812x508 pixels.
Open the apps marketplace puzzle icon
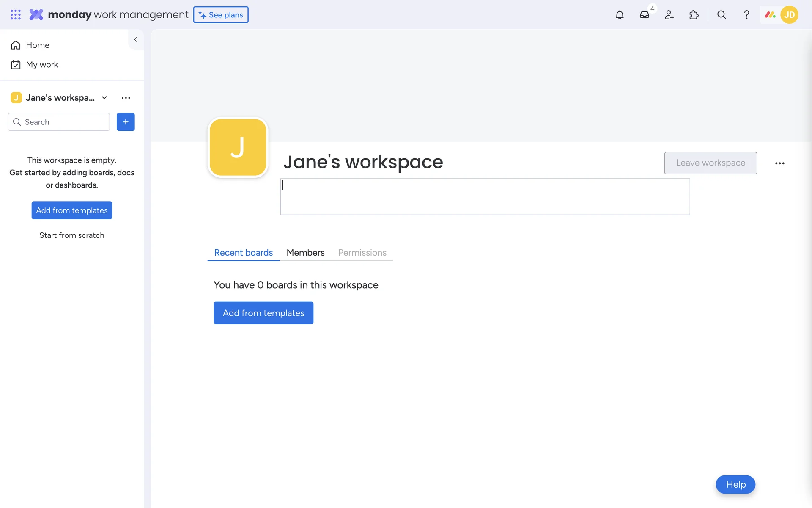point(694,15)
